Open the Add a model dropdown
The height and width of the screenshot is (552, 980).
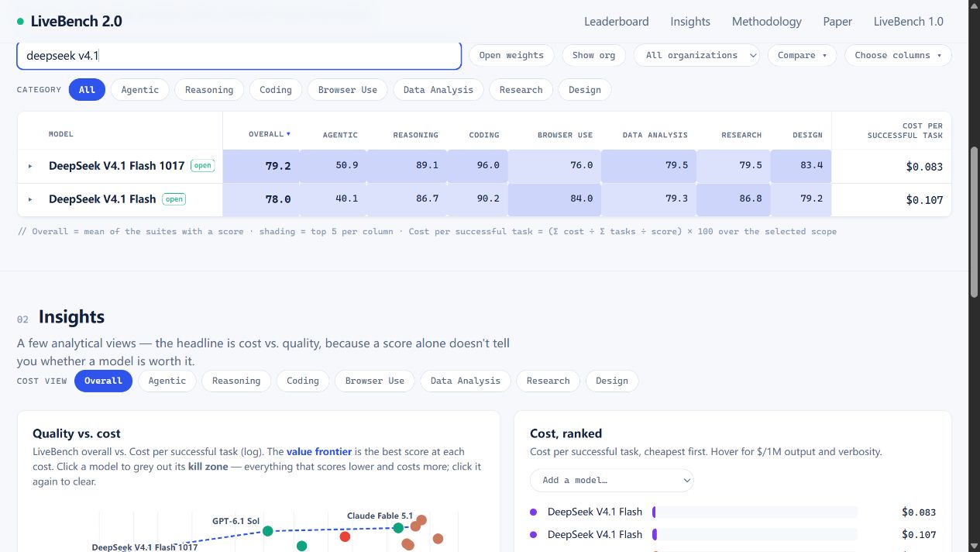click(x=612, y=480)
